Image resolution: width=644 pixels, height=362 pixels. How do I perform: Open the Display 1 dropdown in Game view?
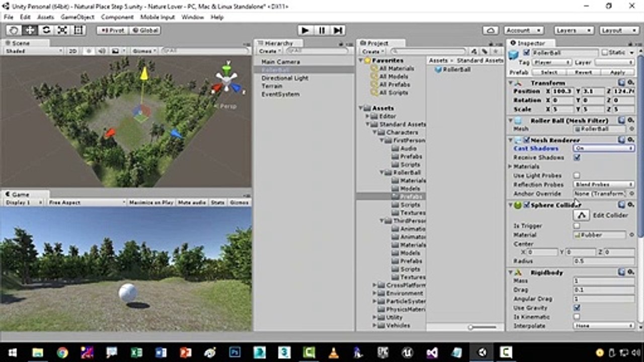click(24, 202)
